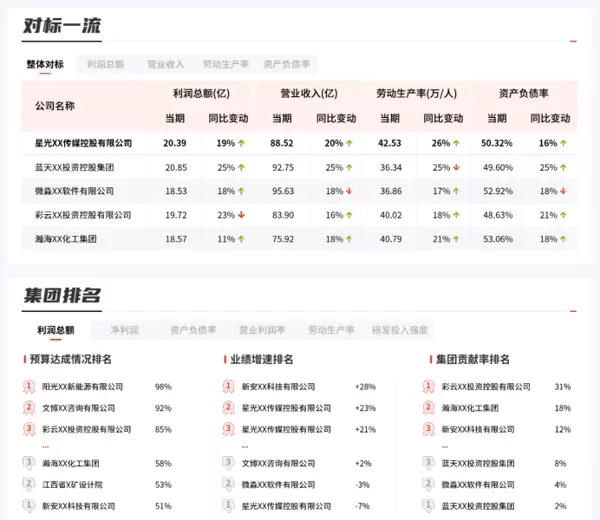Click the medal icon beside 瀚海XX化工集团 at 58%
600x520 pixels.
(29, 463)
